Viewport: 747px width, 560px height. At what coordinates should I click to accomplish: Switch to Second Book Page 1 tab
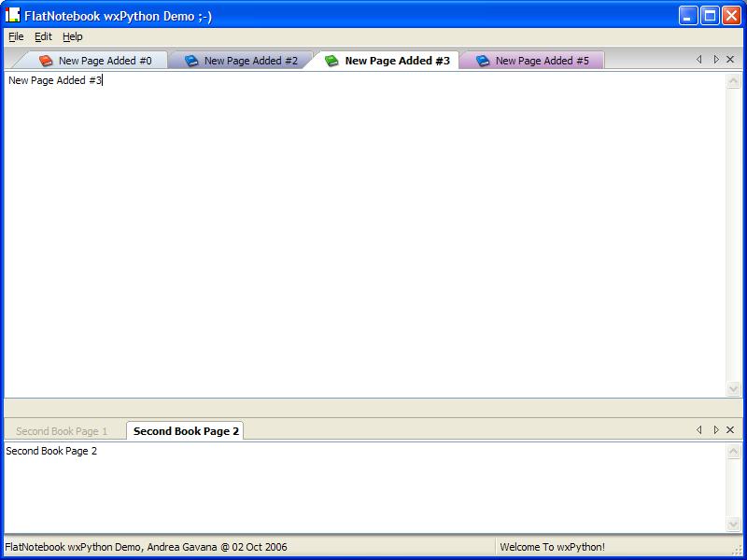pyautogui.click(x=62, y=431)
